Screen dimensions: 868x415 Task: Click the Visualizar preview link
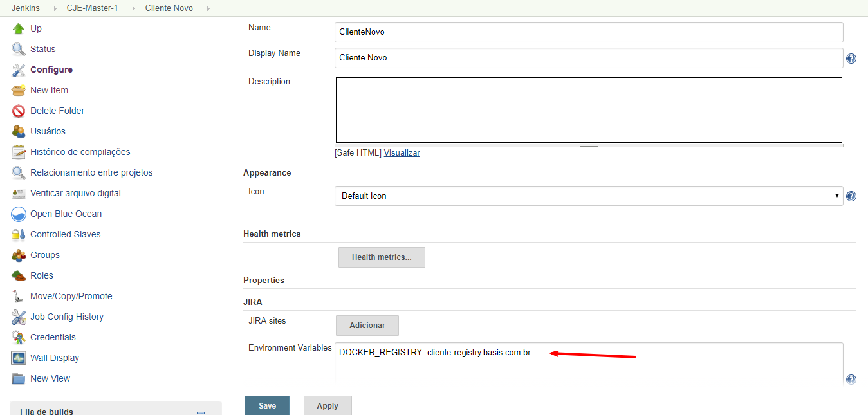point(402,153)
